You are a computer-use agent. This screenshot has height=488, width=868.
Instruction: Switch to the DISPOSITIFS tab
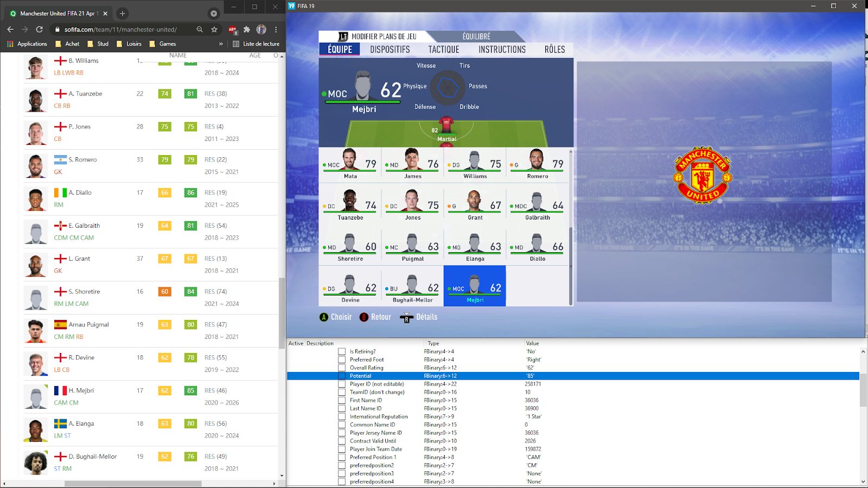(x=390, y=49)
